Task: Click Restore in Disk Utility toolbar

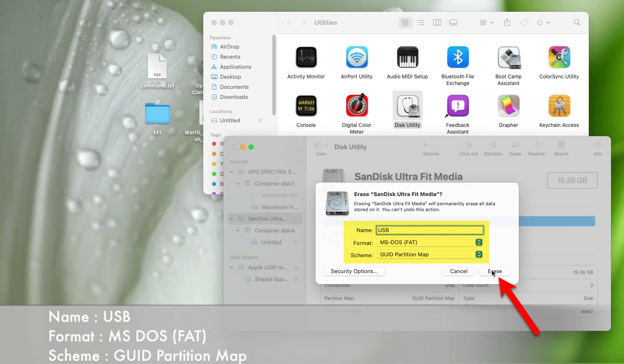Action: 536,148
